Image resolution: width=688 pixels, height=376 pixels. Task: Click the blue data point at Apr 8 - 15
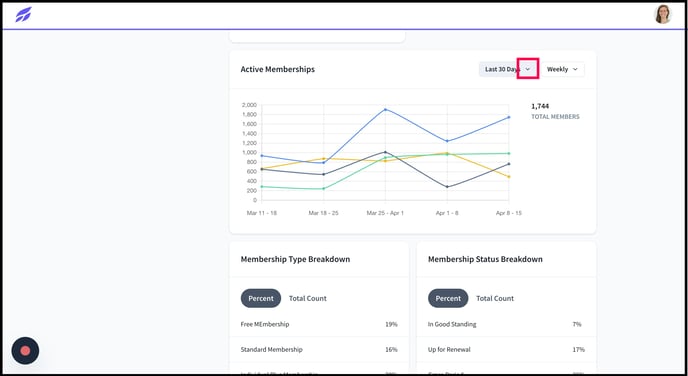pyautogui.click(x=509, y=117)
